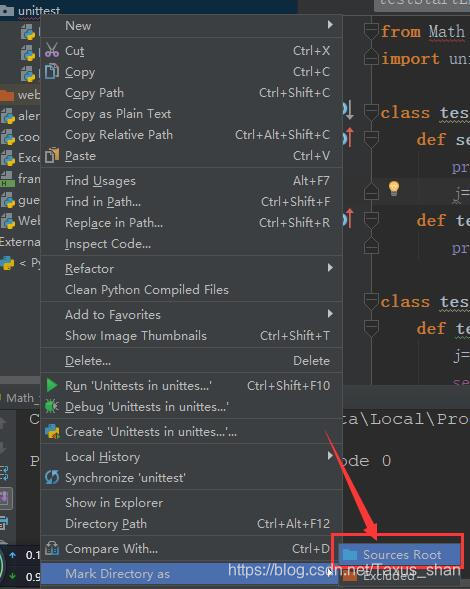Click the overridden-method gutter icon by class
The image size is (470, 589).
(x=348, y=110)
